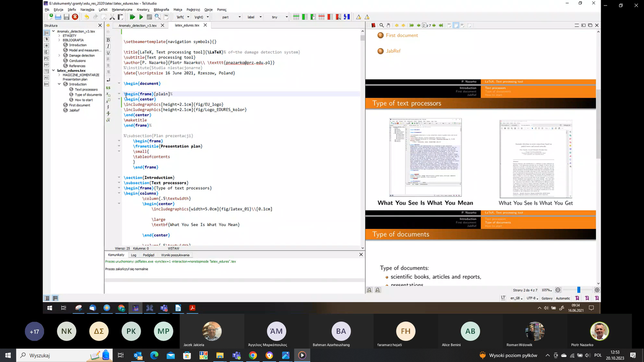This screenshot has width=644, height=362.
Task: Open the Log tab in messages panel
Action: [x=133, y=255]
